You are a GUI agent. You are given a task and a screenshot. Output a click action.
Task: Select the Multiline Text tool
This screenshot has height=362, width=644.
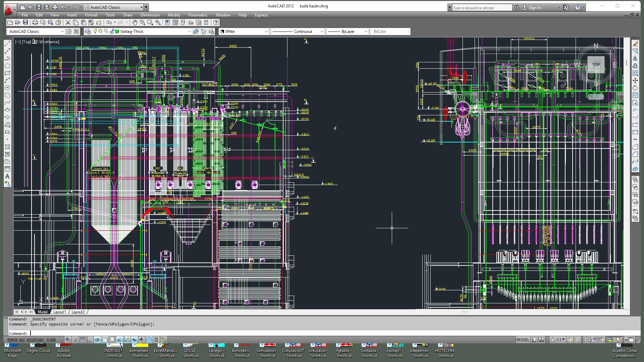(7, 177)
